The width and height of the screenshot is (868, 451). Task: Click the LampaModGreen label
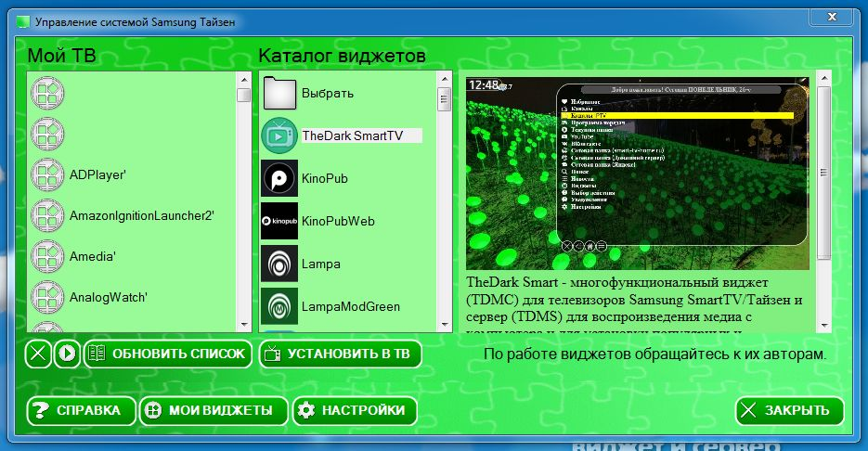(351, 306)
